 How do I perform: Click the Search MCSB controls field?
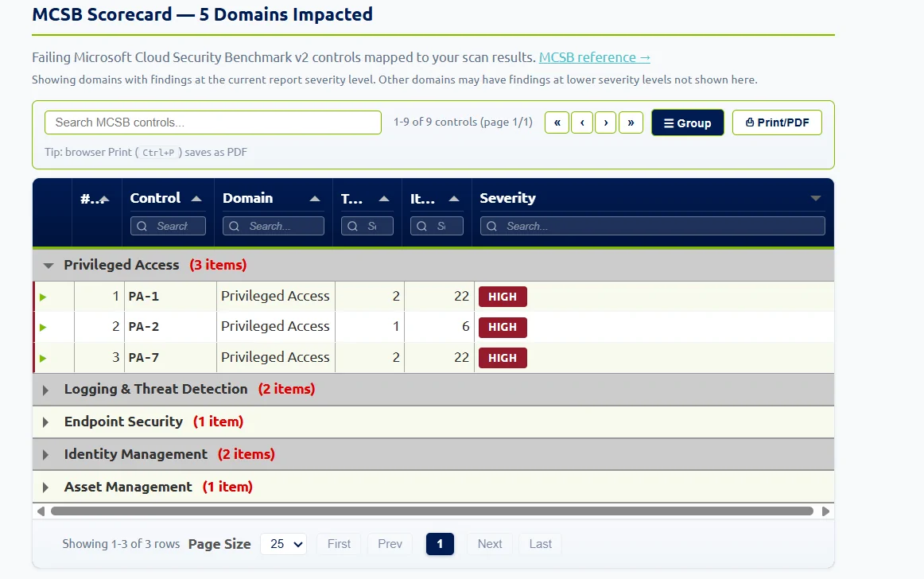(213, 122)
